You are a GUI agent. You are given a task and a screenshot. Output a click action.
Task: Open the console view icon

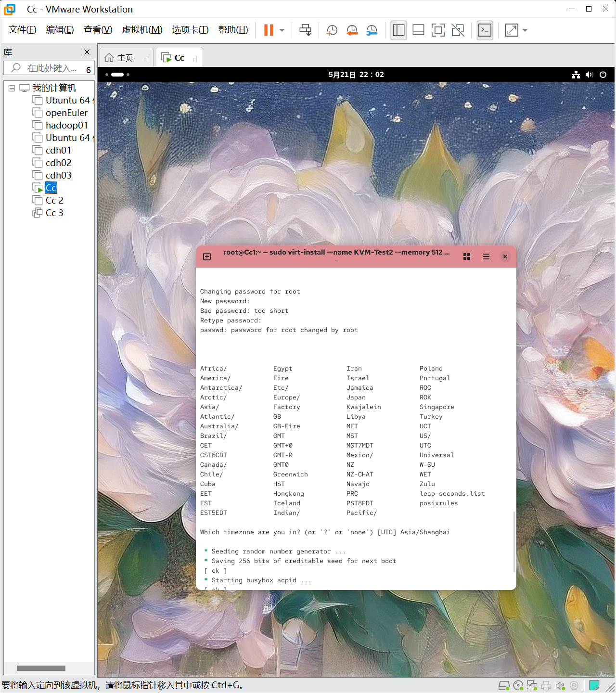click(x=485, y=30)
